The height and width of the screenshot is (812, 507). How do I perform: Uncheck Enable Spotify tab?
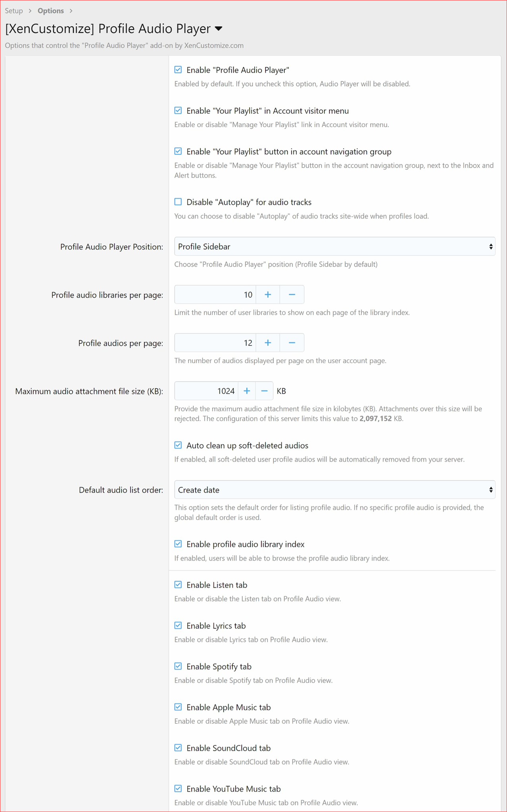[x=178, y=666]
